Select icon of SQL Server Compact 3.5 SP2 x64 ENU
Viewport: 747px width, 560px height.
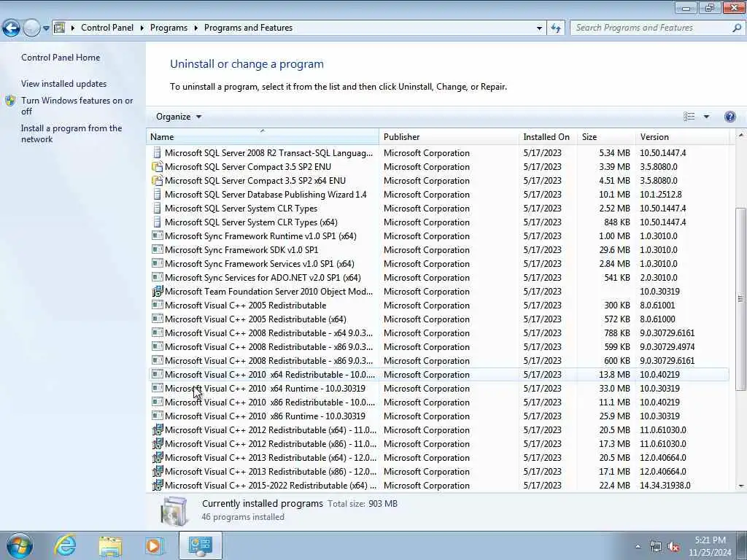tap(158, 181)
